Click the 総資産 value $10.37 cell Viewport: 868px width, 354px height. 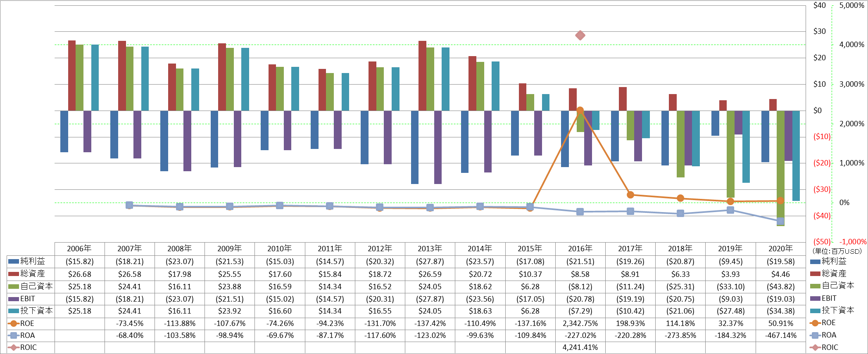[x=530, y=274]
